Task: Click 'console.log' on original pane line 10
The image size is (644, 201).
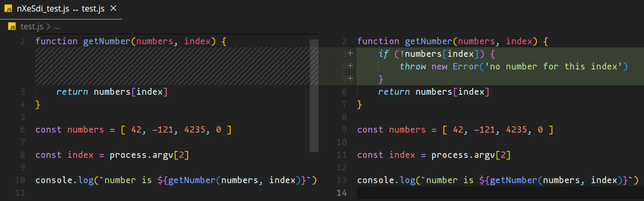Action: point(64,180)
